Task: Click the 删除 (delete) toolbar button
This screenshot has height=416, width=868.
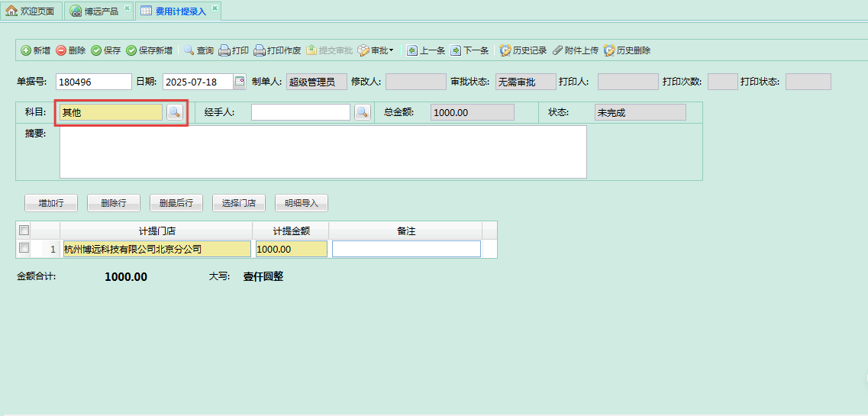Action: click(x=71, y=50)
